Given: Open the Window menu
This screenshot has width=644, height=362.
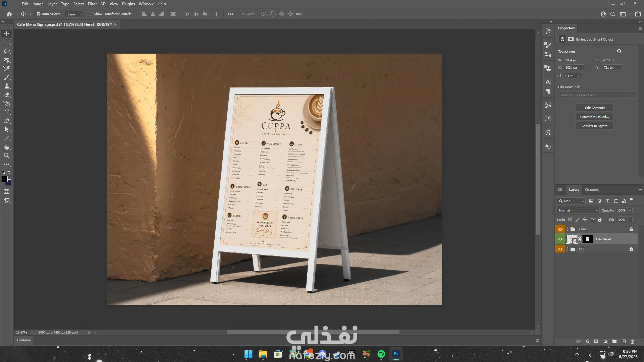Looking at the screenshot, I should point(146,4).
